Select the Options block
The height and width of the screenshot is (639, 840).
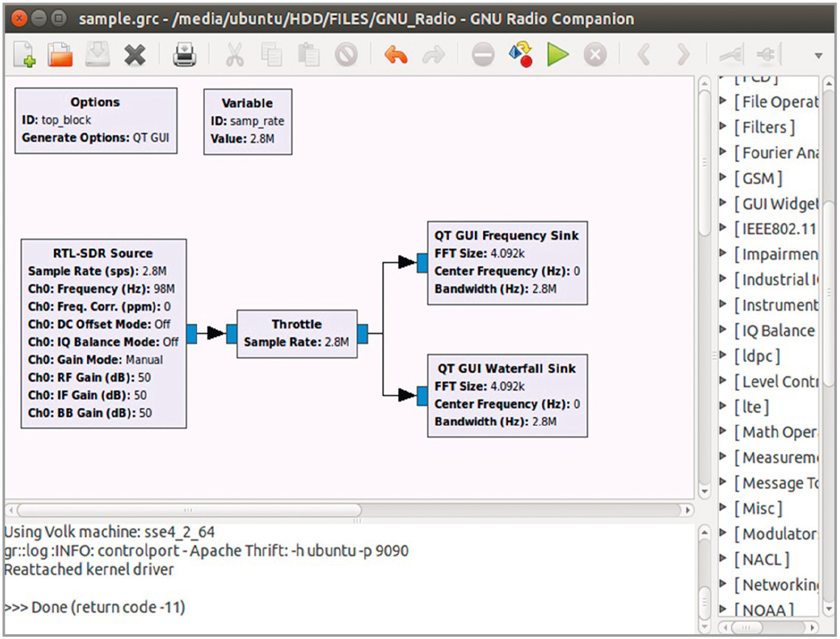tap(96, 120)
